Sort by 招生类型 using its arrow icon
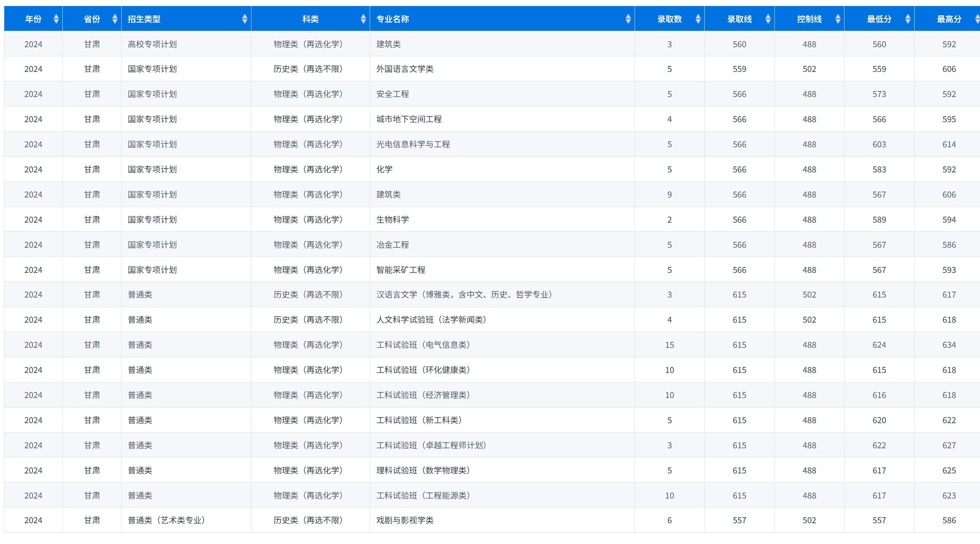The image size is (980, 544). [x=245, y=19]
